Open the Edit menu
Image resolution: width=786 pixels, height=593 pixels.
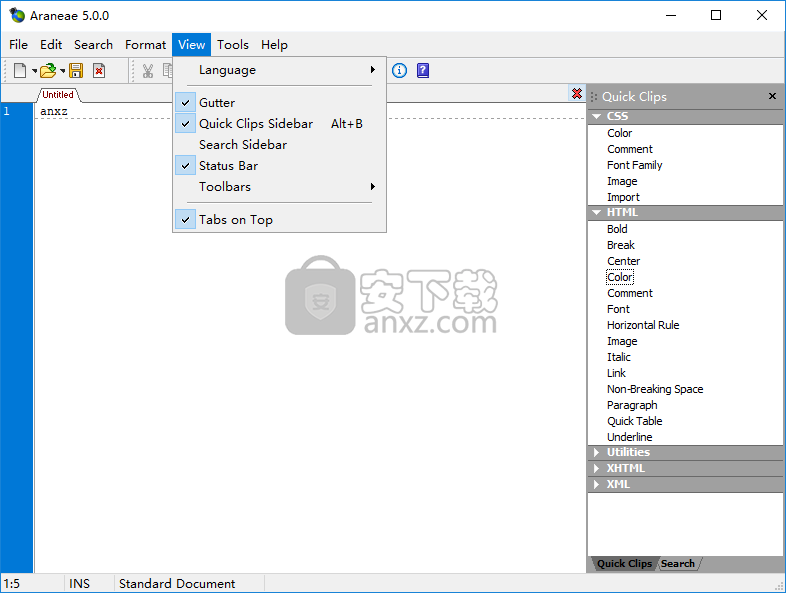pos(51,45)
